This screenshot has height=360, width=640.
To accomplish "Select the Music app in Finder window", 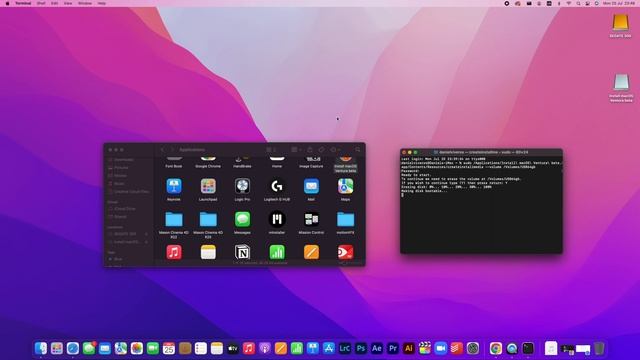I will click(x=174, y=252).
